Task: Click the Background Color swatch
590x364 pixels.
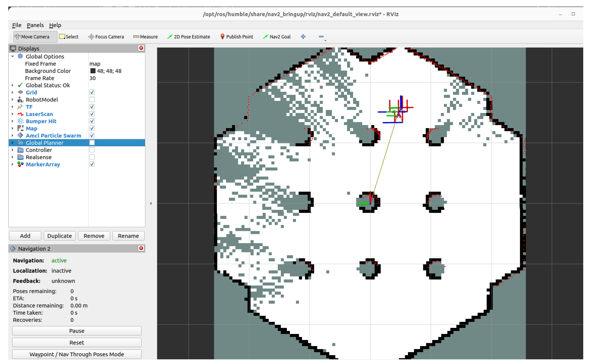Action: tap(93, 71)
